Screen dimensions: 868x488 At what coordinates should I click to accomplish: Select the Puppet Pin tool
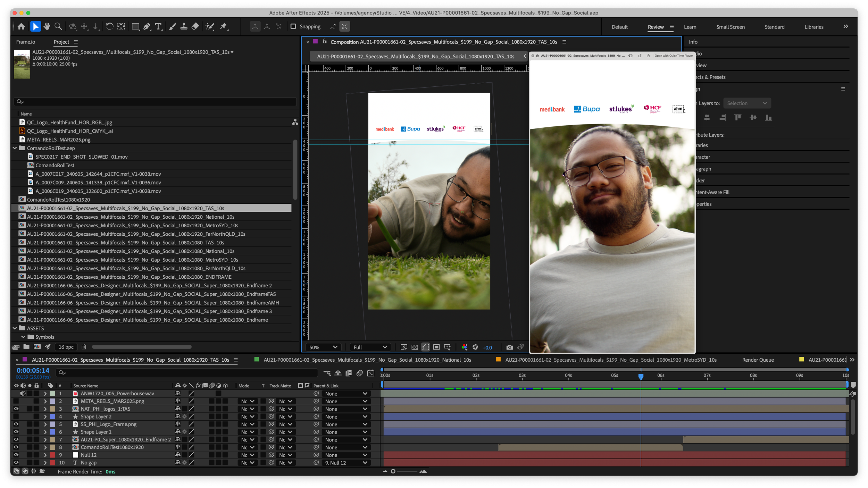[224, 26]
